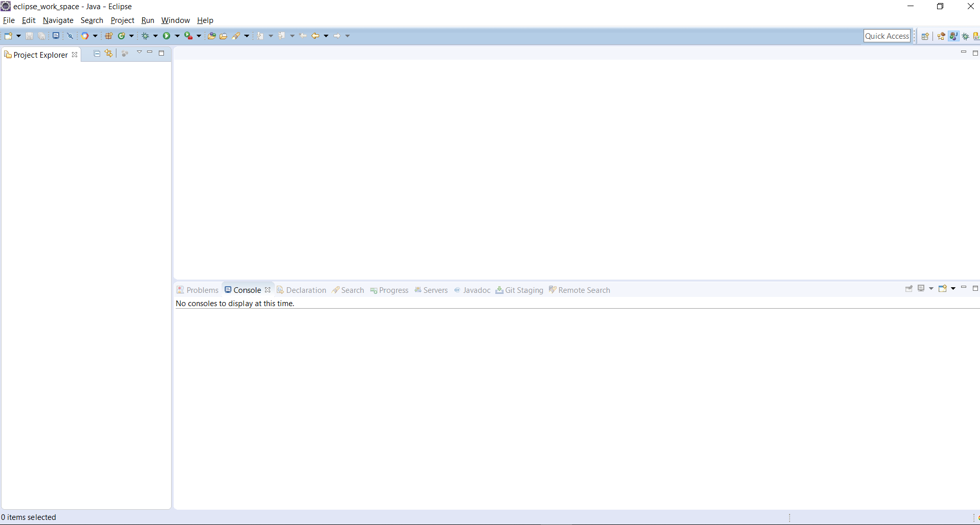Viewport: 980px width, 525px height.
Task: Open the New wizard dropdown arrow
Action: [x=18, y=36]
